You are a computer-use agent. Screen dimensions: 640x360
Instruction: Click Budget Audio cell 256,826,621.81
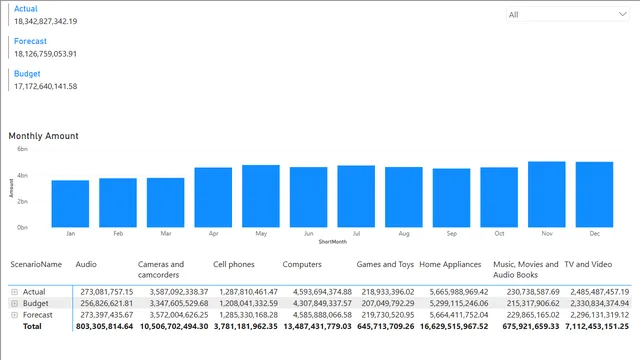[107, 303]
